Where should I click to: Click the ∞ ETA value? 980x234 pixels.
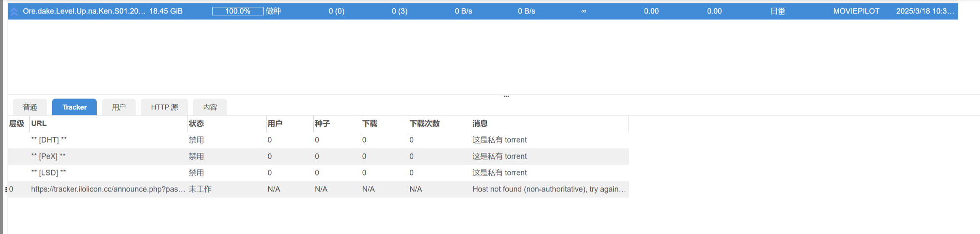pos(584,11)
